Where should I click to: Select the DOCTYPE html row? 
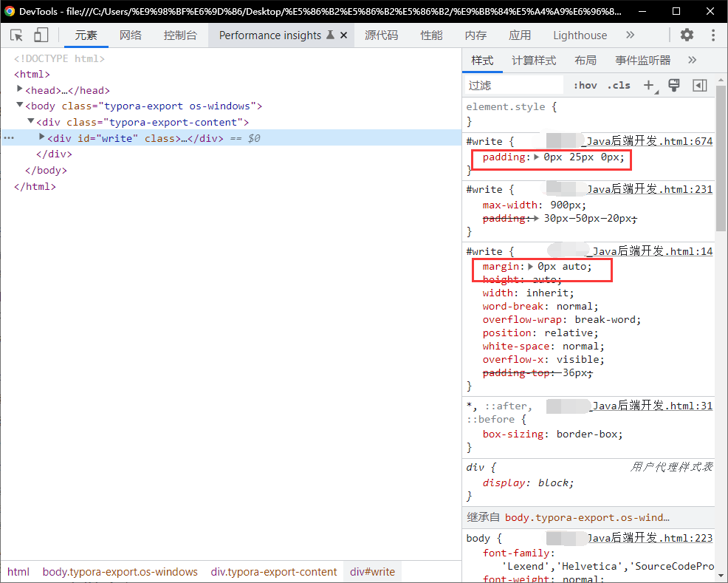point(59,58)
